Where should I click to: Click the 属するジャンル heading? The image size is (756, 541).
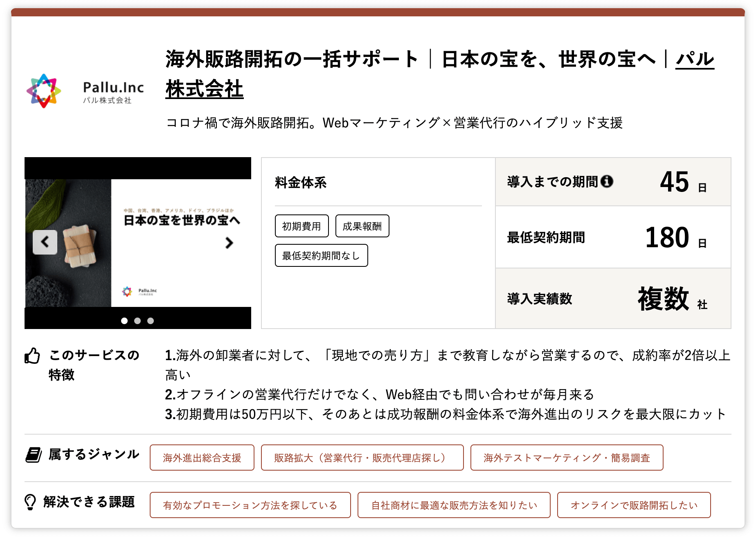coord(94,454)
